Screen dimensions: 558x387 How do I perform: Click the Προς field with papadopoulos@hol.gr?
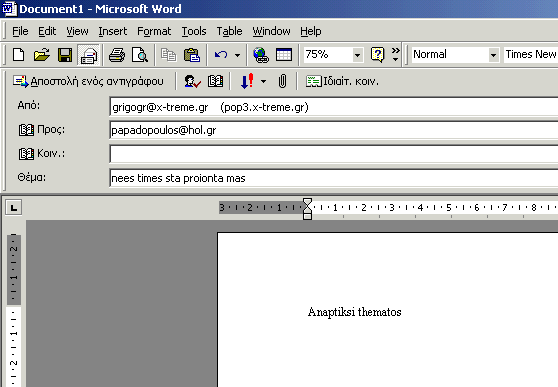tap(334, 130)
